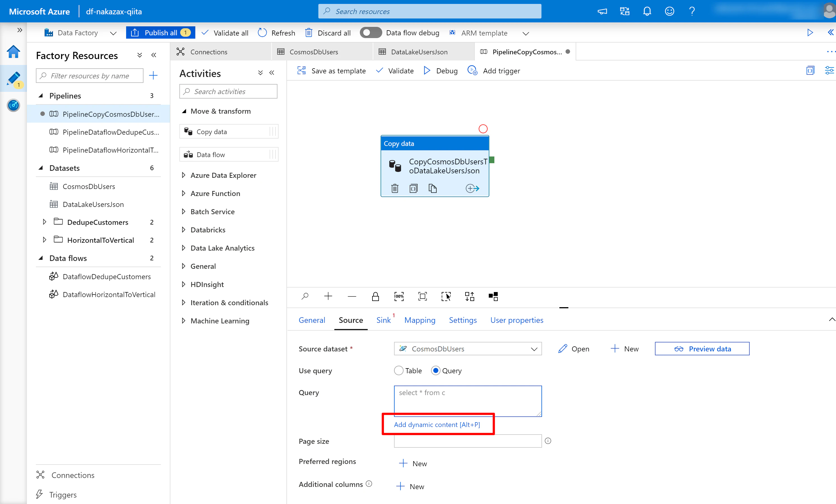This screenshot has width=836, height=504.
Task: Open the User properties tab
Action: pos(517,320)
